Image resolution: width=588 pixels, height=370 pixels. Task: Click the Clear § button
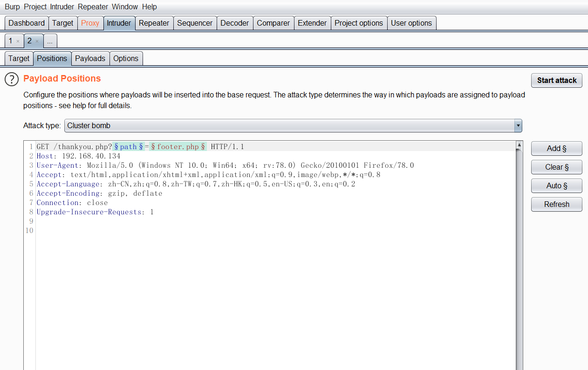[x=557, y=167]
